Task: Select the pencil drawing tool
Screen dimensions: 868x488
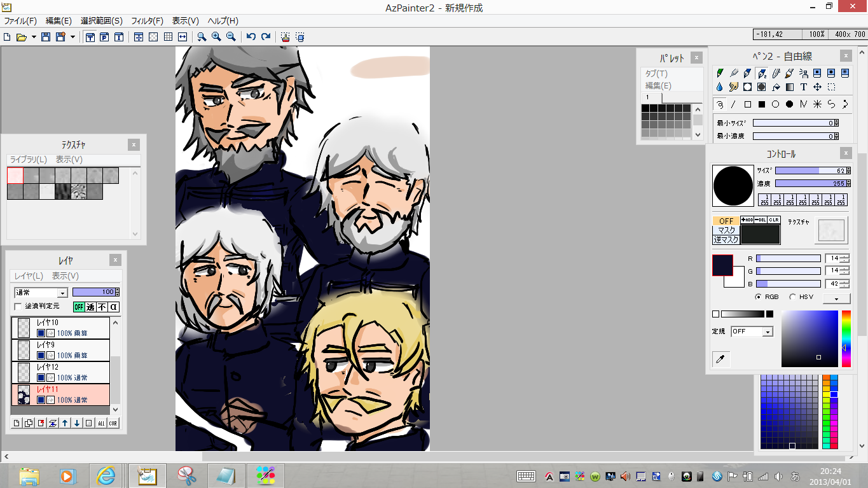Action: pos(720,73)
